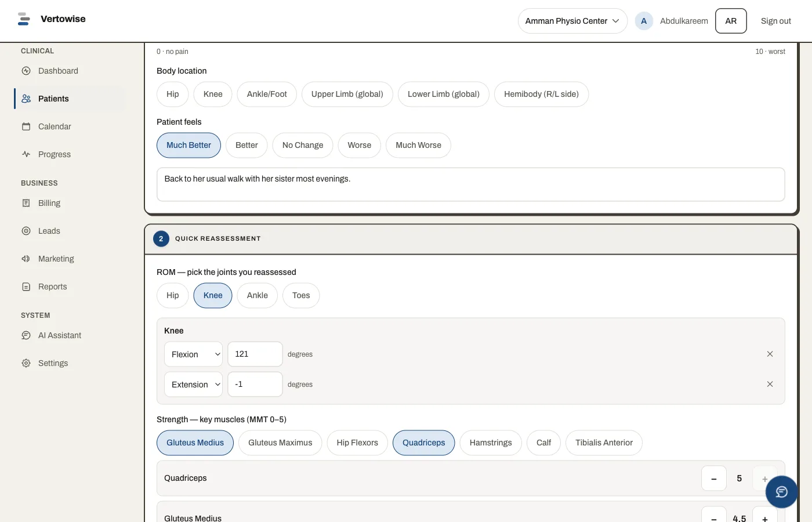Toggle the Quadriceps muscle chip
This screenshot has width=812, height=522.
[424, 443]
